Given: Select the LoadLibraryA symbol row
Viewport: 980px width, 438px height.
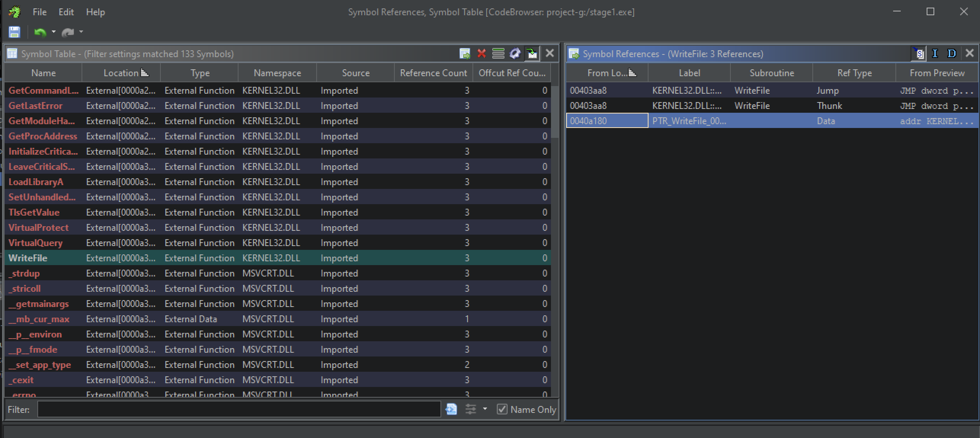Looking at the screenshot, I should tap(278, 182).
